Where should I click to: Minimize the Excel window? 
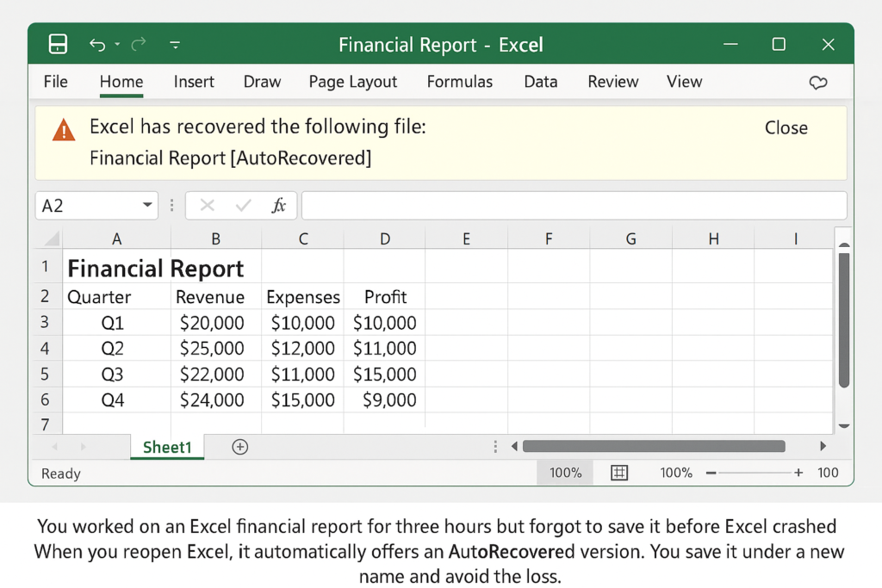pos(730,44)
